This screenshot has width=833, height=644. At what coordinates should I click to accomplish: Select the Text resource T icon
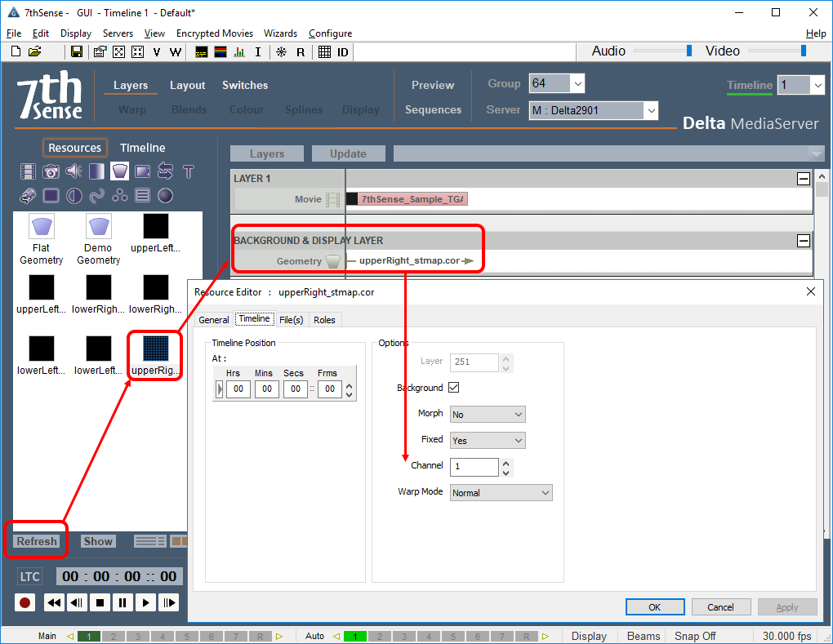click(188, 171)
